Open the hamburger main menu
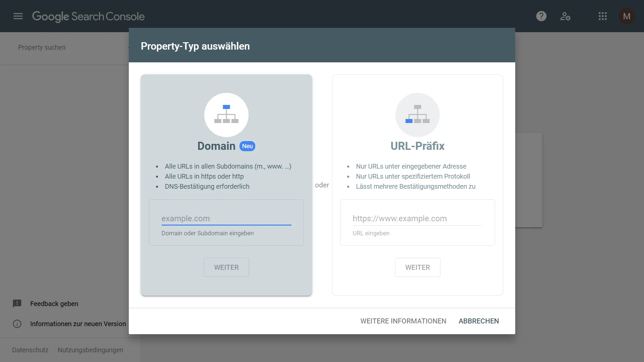Image resolution: width=644 pixels, height=362 pixels. (x=18, y=16)
